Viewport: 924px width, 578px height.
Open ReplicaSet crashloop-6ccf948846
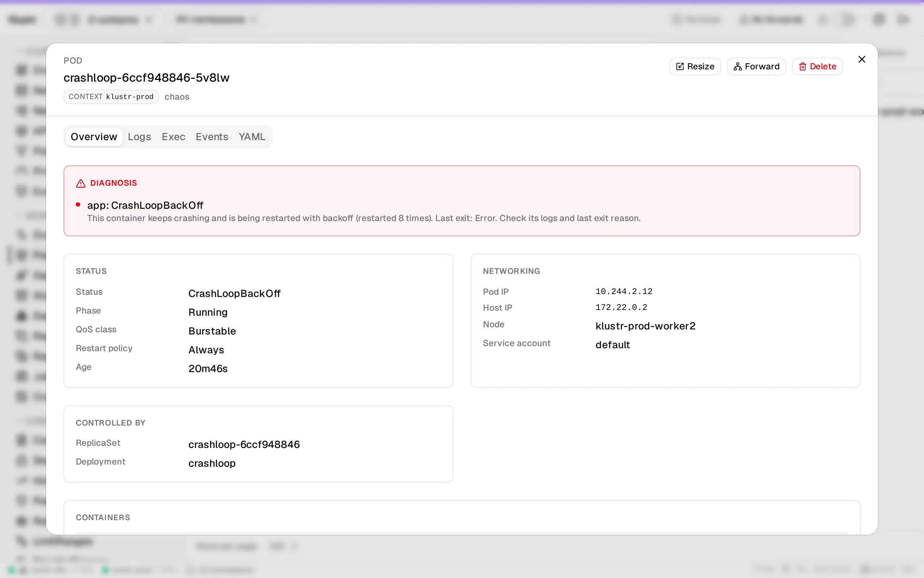244,444
